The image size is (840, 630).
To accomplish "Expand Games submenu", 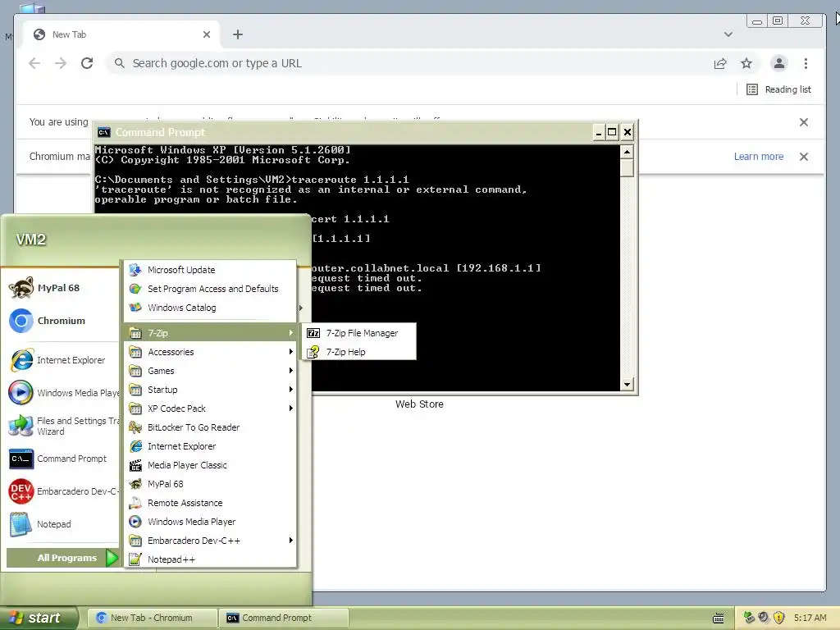I will pos(211,371).
